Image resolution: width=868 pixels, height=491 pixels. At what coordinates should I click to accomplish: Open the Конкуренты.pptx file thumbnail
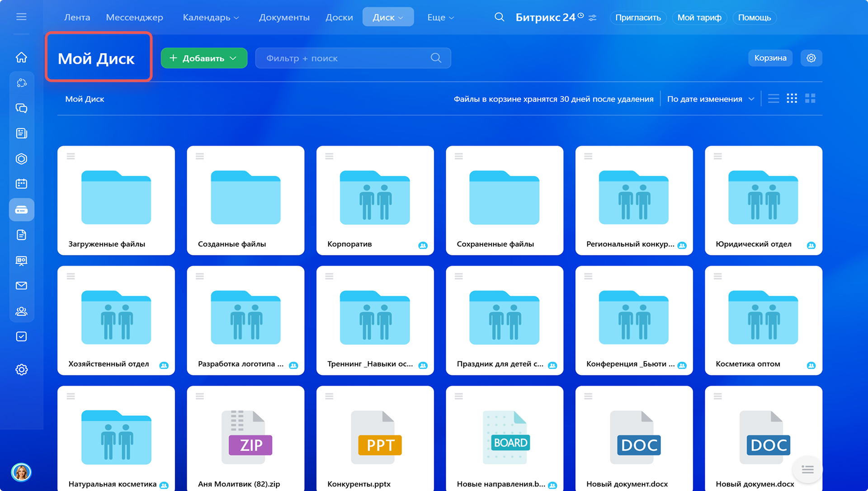pyautogui.click(x=375, y=437)
